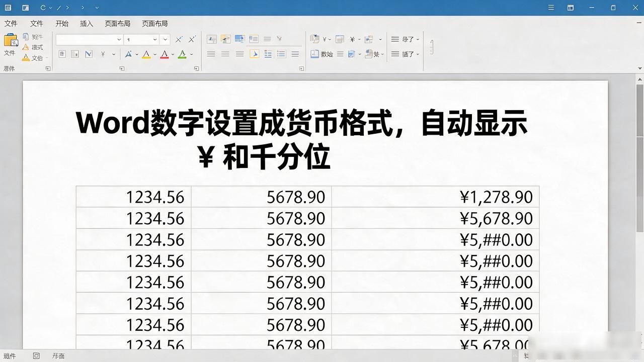Open the 插入 ribbon tab
644x362 pixels.
(x=87, y=24)
